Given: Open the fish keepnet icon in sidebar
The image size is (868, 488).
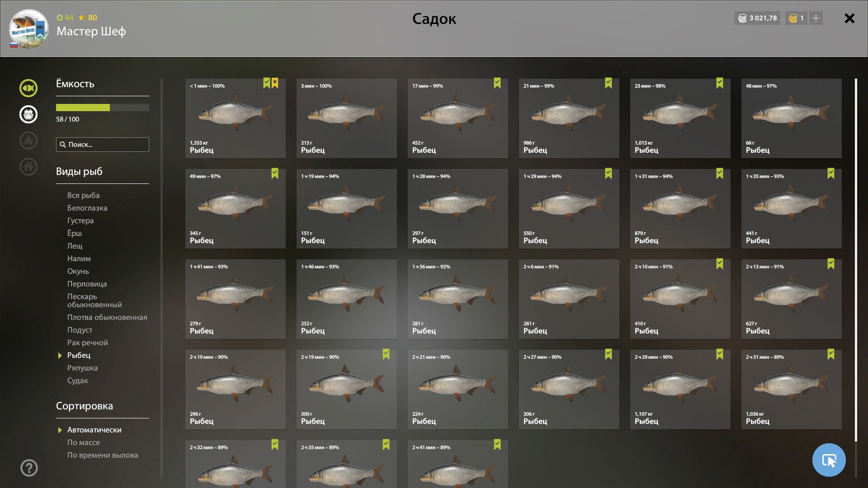Looking at the screenshot, I should (x=28, y=88).
